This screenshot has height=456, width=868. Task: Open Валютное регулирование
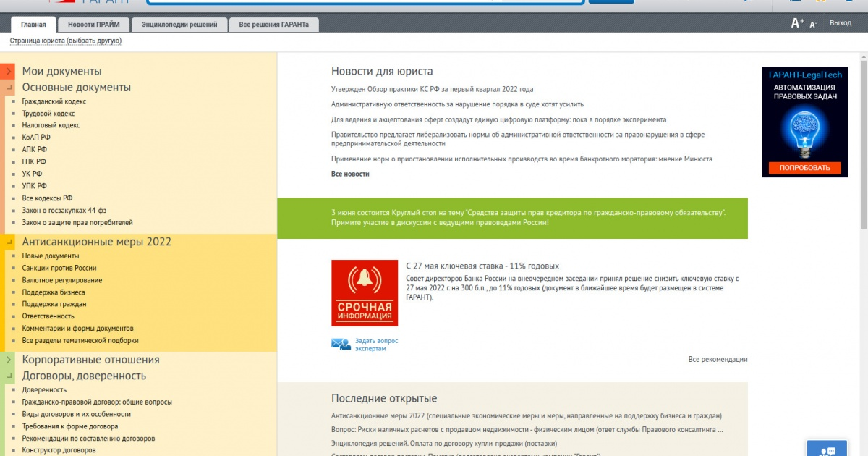pos(62,280)
